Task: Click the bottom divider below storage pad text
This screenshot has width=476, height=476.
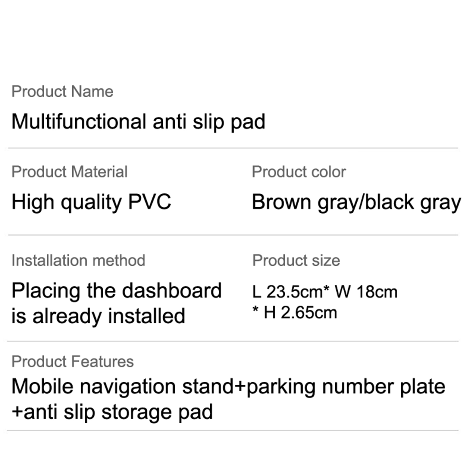Action: (x=233, y=430)
